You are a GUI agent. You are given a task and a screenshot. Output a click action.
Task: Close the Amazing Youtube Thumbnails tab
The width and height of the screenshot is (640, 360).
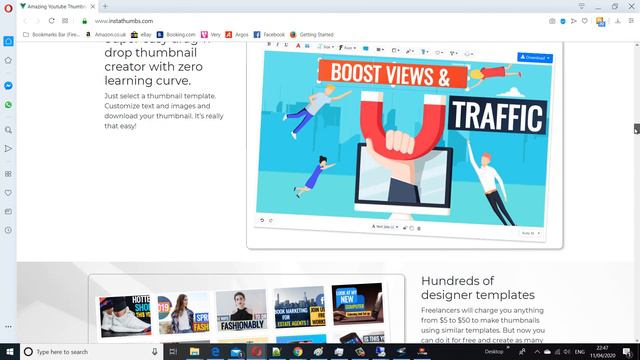[x=93, y=7]
